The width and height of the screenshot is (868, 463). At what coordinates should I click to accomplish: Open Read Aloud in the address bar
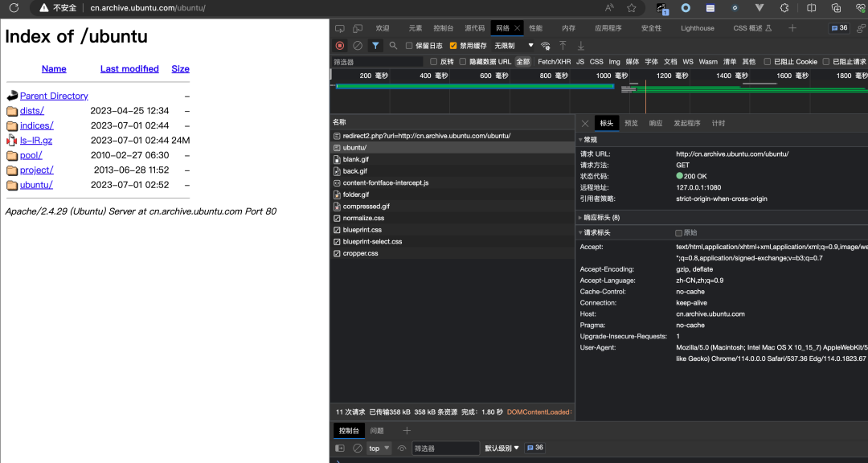pyautogui.click(x=609, y=8)
